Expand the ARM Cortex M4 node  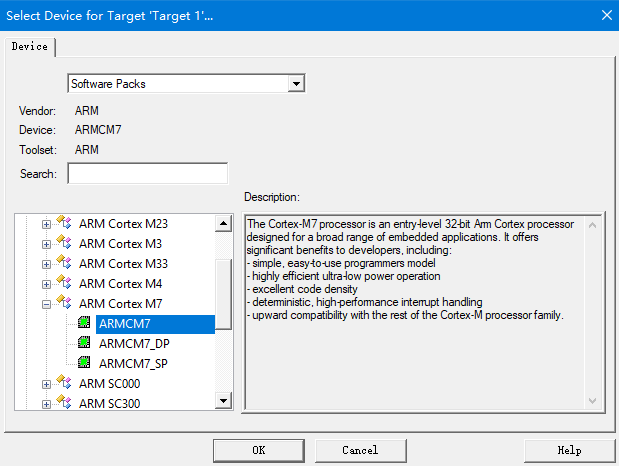[x=46, y=284]
